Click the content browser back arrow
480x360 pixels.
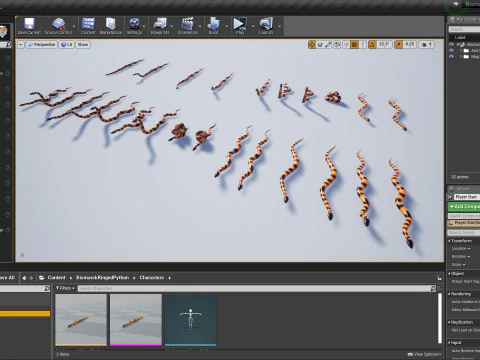(24, 278)
